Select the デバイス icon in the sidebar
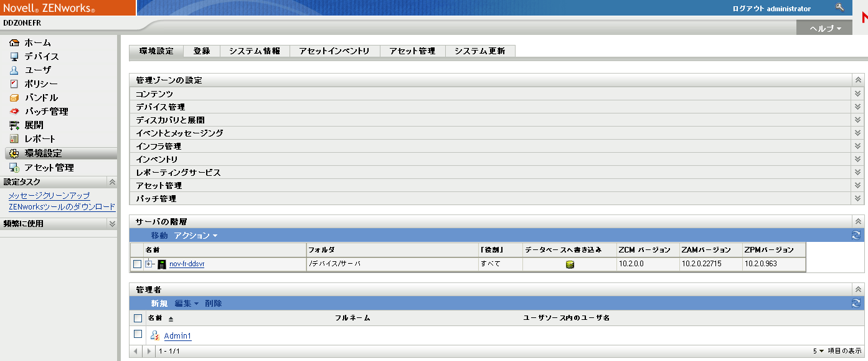868x361 pixels. click(14, 55)
